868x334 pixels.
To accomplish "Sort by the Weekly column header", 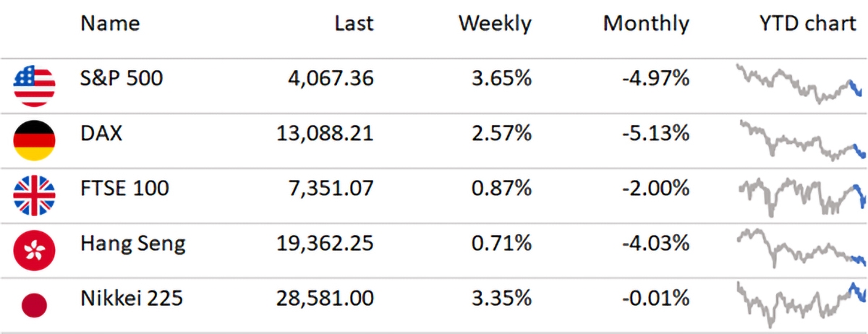I will click(x=495, y=23).
